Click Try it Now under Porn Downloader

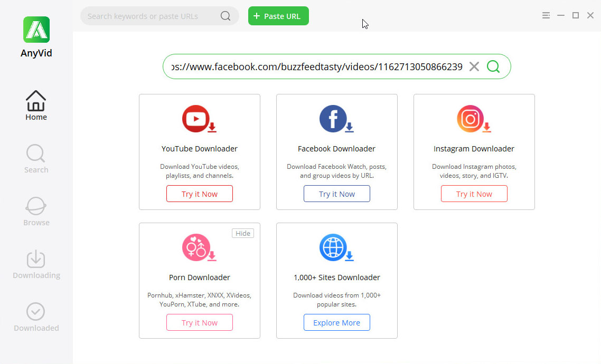tap(199, 322)
